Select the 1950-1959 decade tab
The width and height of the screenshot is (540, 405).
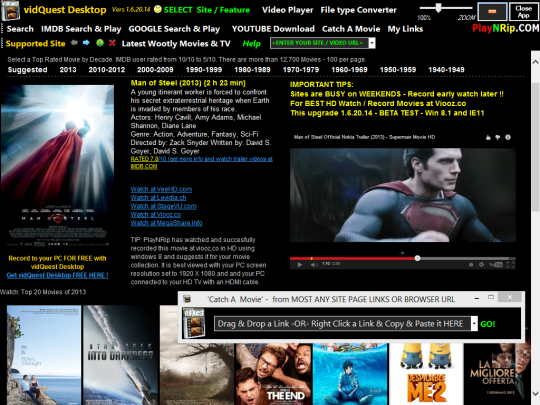point(398,70)
